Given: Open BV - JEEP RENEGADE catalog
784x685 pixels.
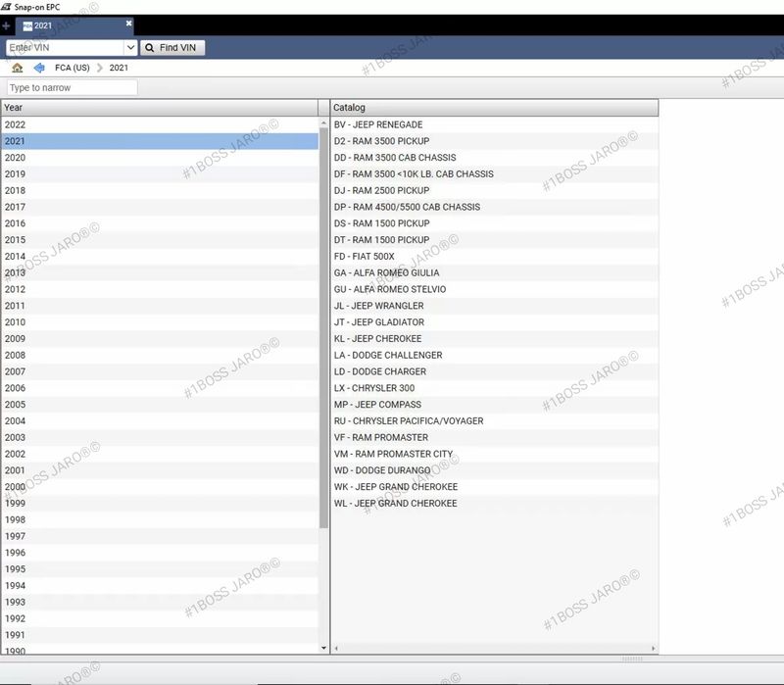Looking at the screenshot, I should click(494, 124).
